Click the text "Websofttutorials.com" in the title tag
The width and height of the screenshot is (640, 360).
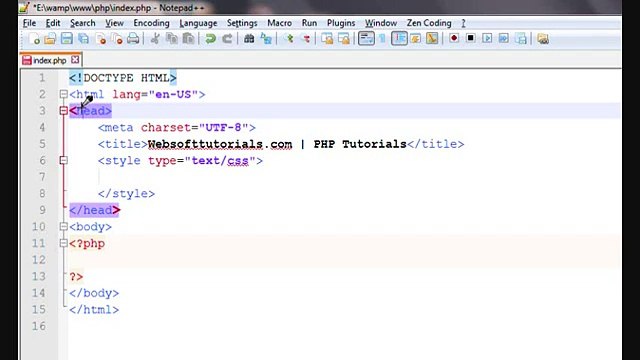pos(220,144)
